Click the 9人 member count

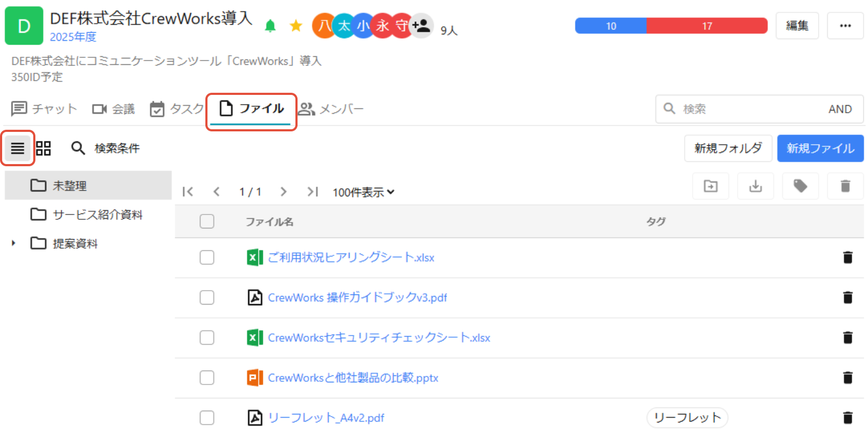(449, 31)
